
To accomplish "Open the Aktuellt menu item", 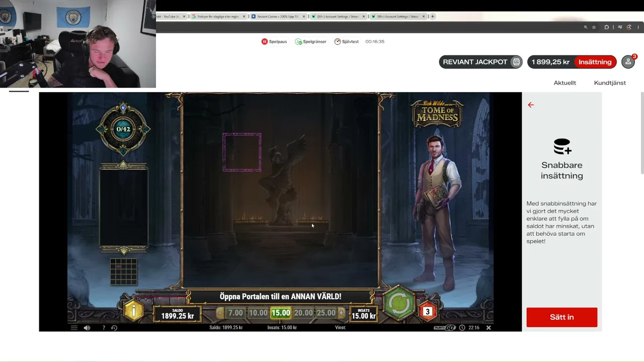I will 565,83.
